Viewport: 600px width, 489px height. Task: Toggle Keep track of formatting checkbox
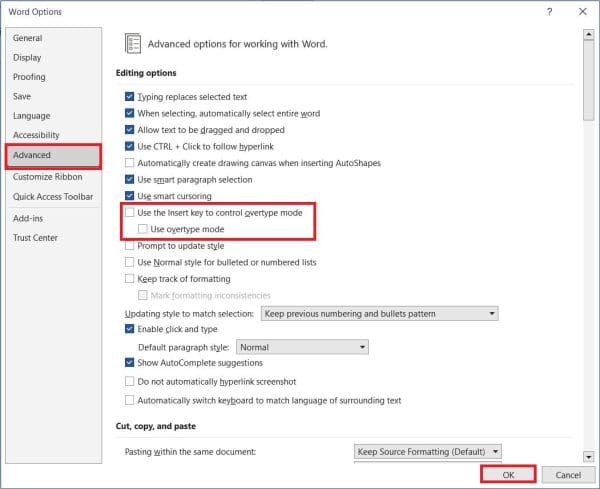coord(130,279)
